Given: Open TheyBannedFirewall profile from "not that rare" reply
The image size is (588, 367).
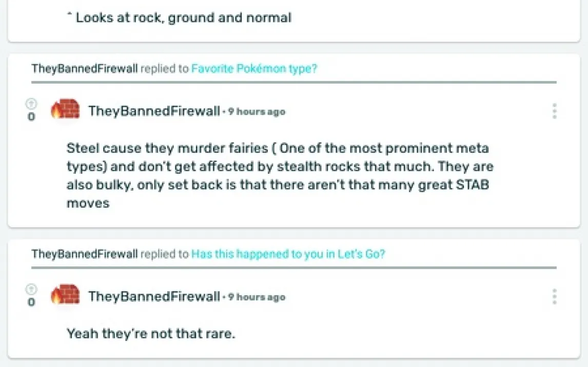Looking at the screenshot, I should [154, 297].
